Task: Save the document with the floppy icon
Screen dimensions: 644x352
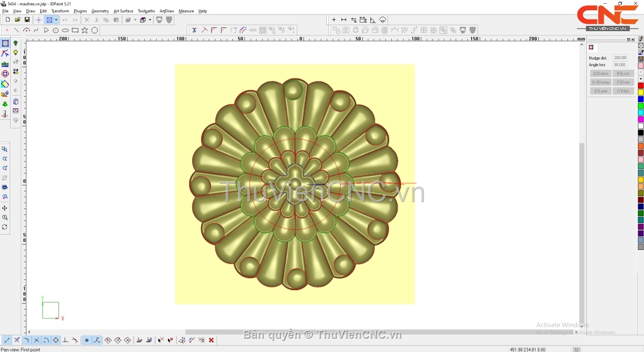Action: coord(27,20)
